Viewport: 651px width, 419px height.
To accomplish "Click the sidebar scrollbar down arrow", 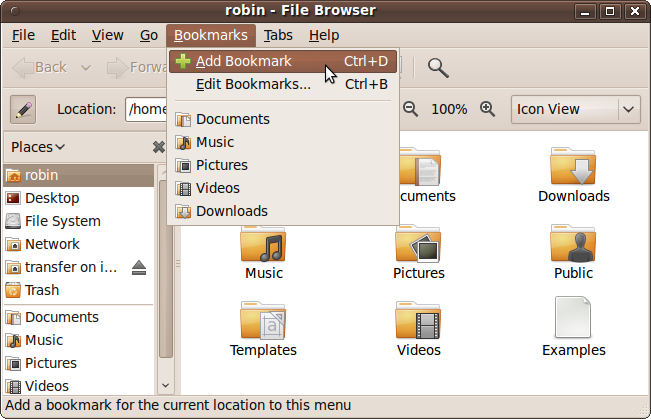I will click(x=165, y=385).
